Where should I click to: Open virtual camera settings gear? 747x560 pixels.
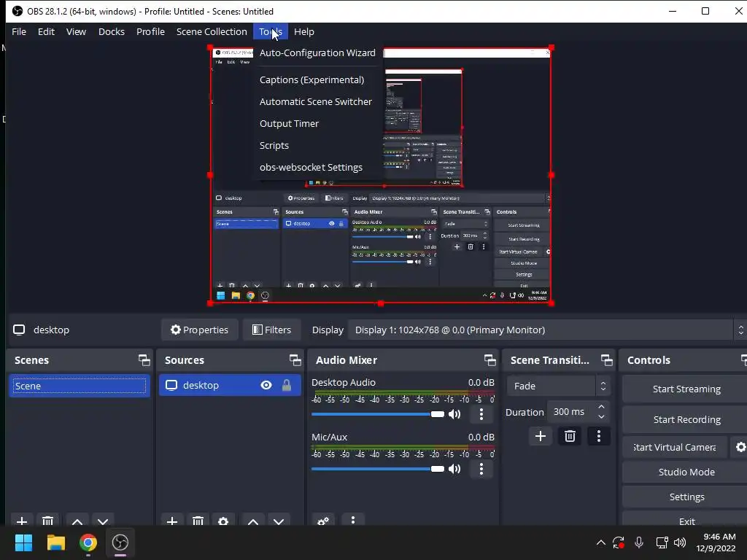click(740, 447)
